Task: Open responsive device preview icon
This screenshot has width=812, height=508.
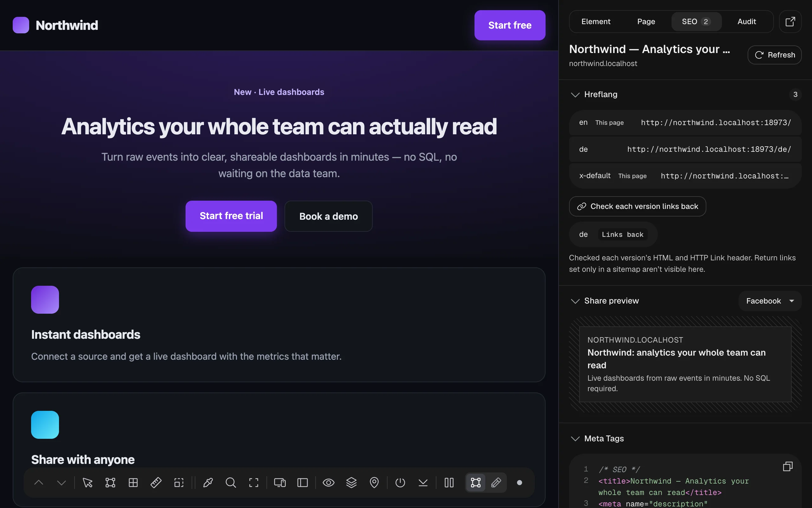Action: click(280, 483)
